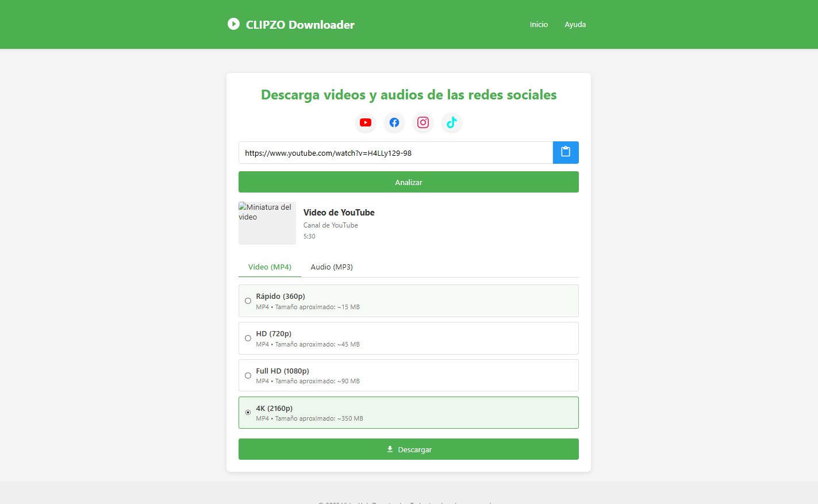Click the download arrow icon inside Descargar
Screen dimensions: 818x504
click(x=390, y=449)
